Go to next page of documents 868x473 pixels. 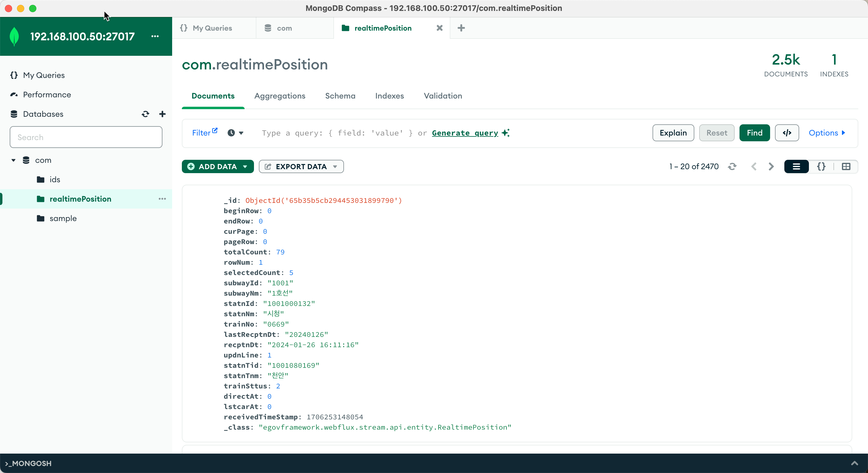pyautogui.click(x=771, y=166)
